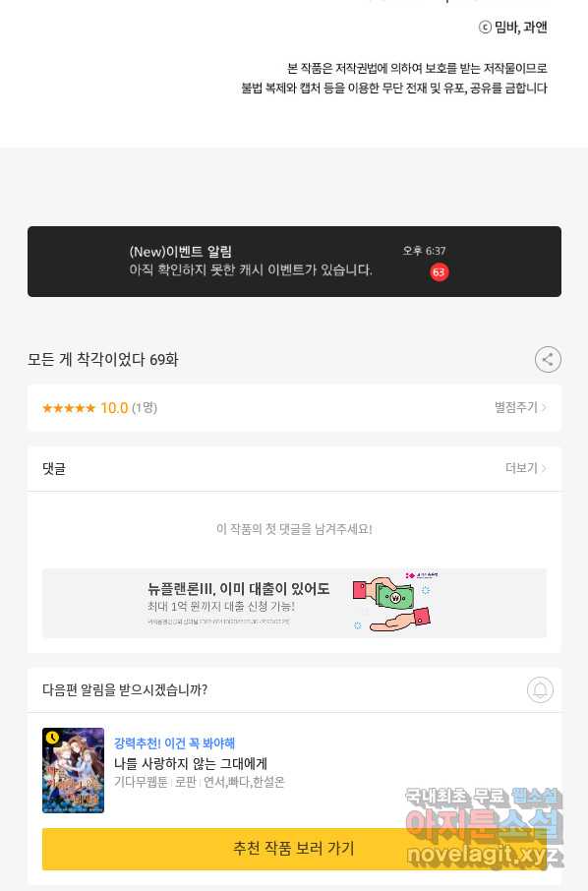Click the money hands ad illustration
Viewport: 588px width, 891px height.
392,602
